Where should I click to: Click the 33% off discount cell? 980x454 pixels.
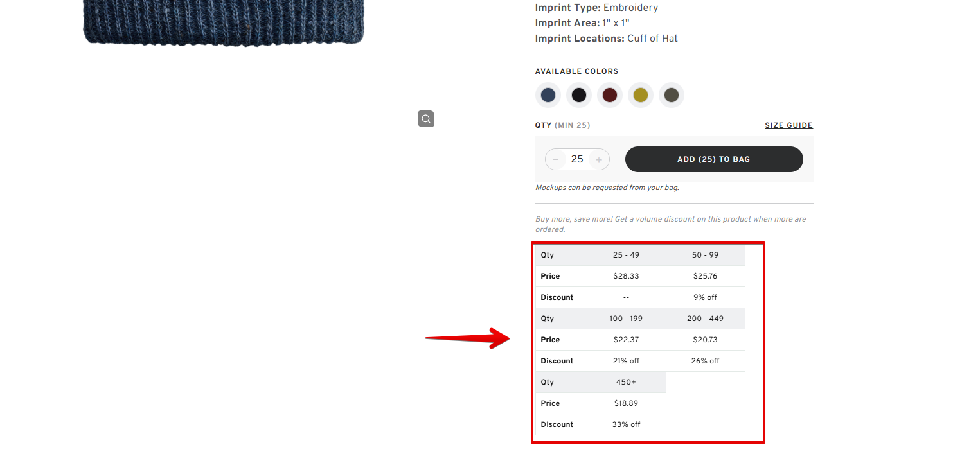[626, 424]
